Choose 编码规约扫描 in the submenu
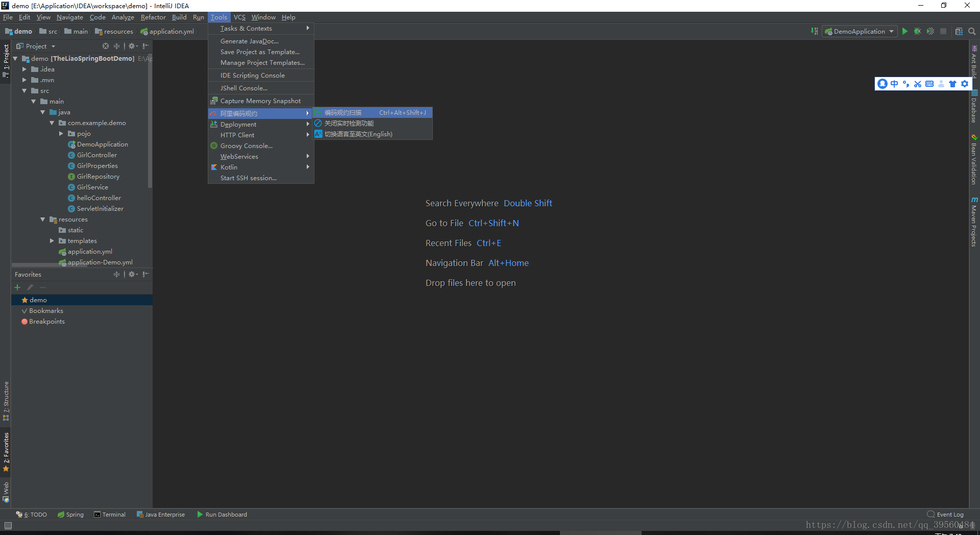The height and width of the screenshot is (535, 980). point(373,112)
